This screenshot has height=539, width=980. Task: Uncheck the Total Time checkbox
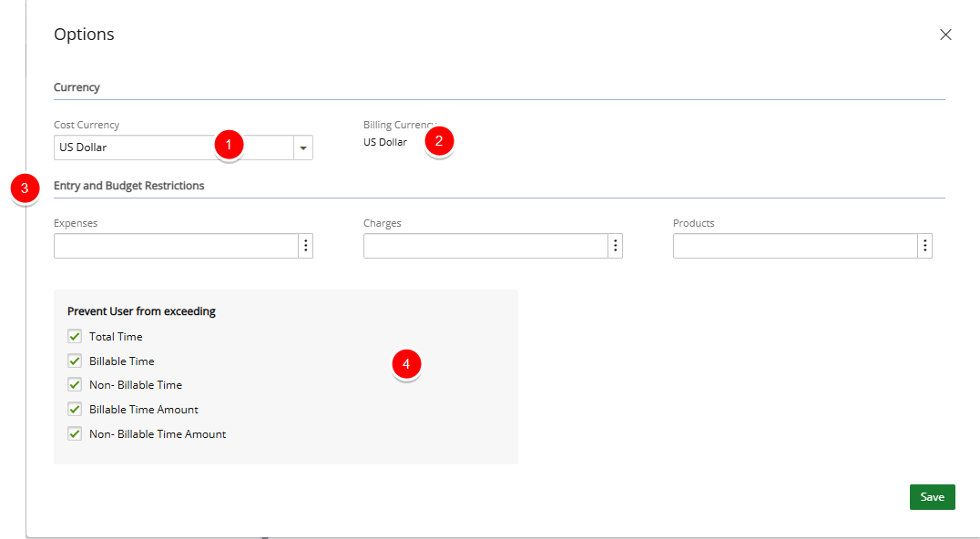click(x=75, y=337)
